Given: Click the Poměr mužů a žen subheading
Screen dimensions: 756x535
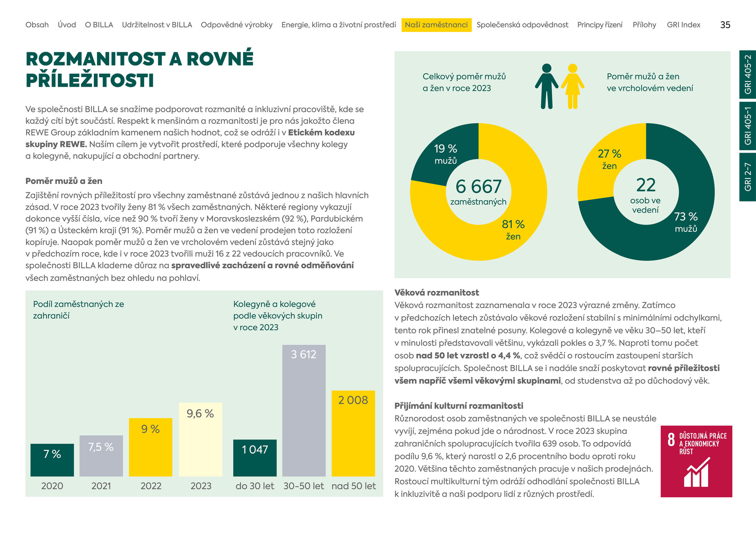Looking at the screenshot, I should pyautogui.click(x=64, y=181).
